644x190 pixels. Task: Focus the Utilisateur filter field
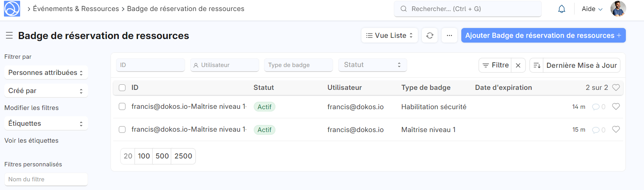[x=225, y=65]
